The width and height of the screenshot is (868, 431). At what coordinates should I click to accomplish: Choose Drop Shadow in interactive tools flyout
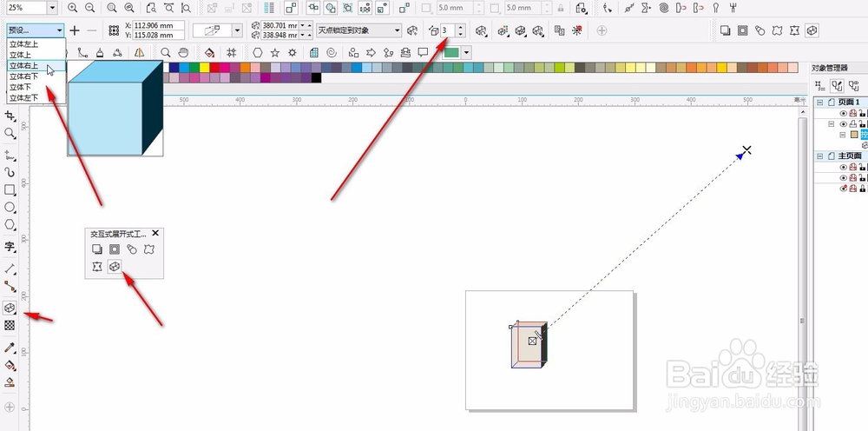pyautogui.click(x=97, y=250)
